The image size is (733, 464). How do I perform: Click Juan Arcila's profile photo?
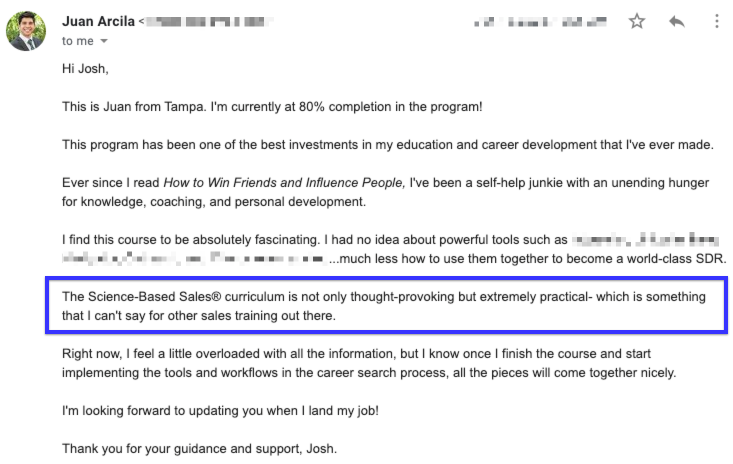(27, 30)
